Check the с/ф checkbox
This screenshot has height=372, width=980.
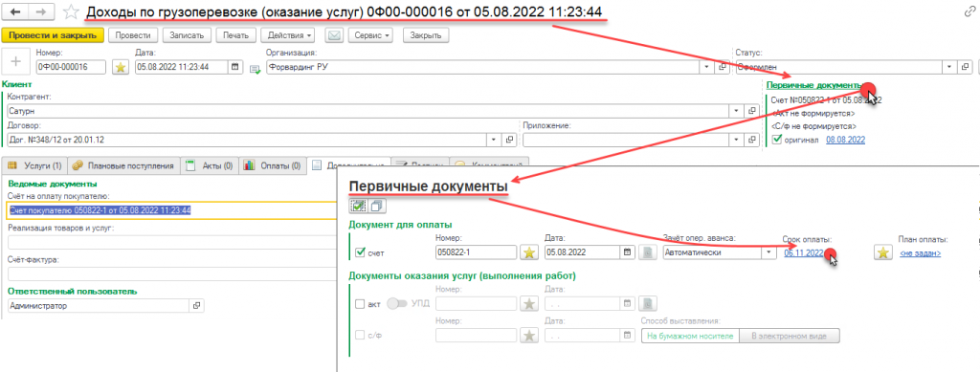pos(360,335)
